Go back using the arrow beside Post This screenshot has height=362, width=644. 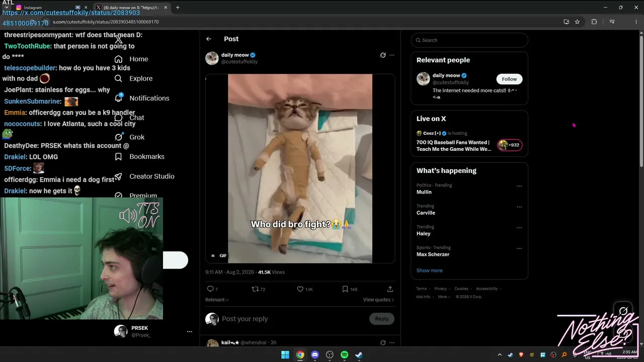[x=209, y=39]
